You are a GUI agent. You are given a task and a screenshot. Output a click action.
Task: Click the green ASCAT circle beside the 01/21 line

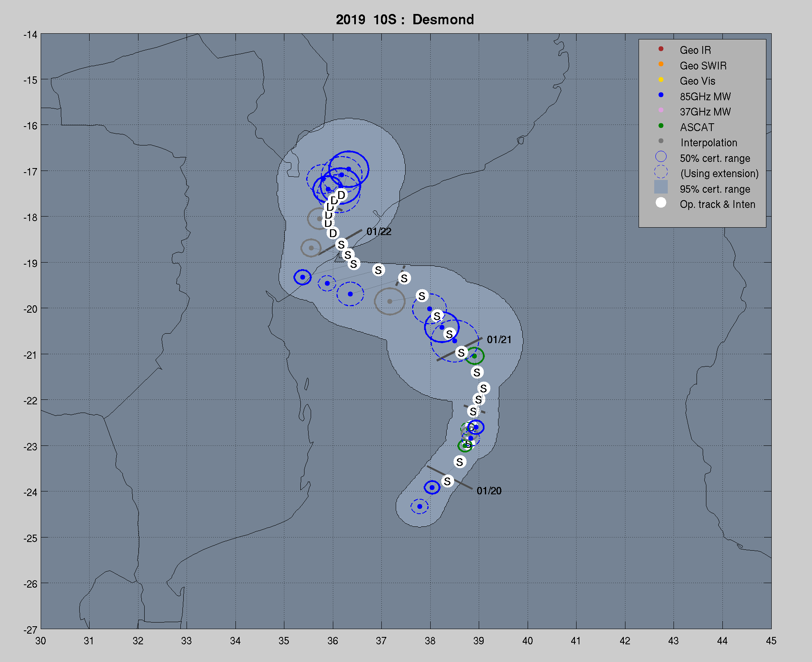click(x=475, y=356)
